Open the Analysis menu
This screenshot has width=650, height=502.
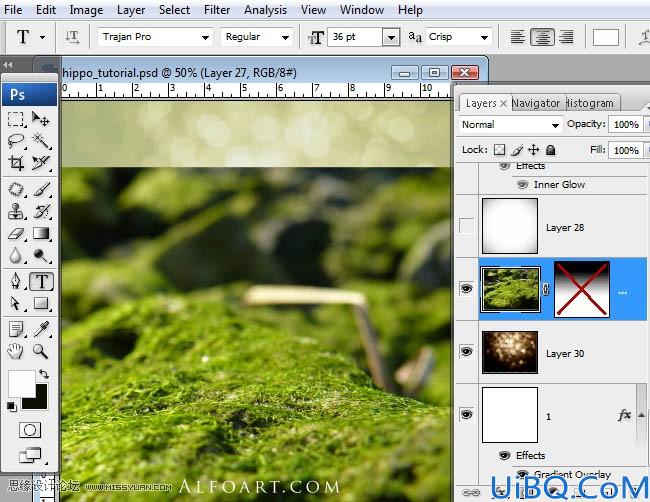[x=265, y=10]
